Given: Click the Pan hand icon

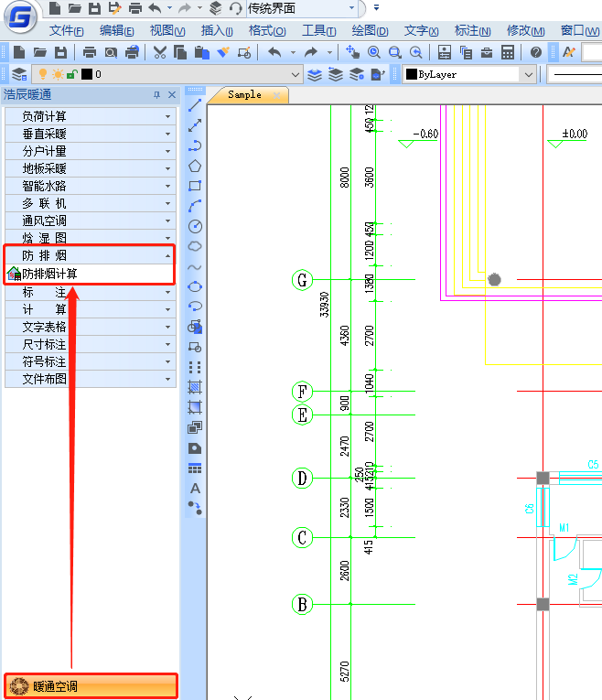Looking at the screenshot, I should (x=352, y=52).
